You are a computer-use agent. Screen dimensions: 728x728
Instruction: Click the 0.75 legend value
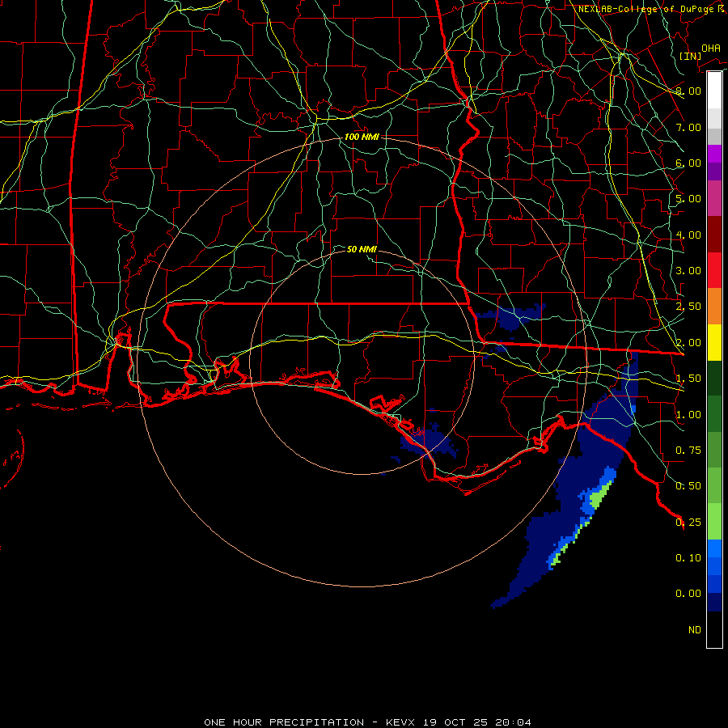(688, 451)
